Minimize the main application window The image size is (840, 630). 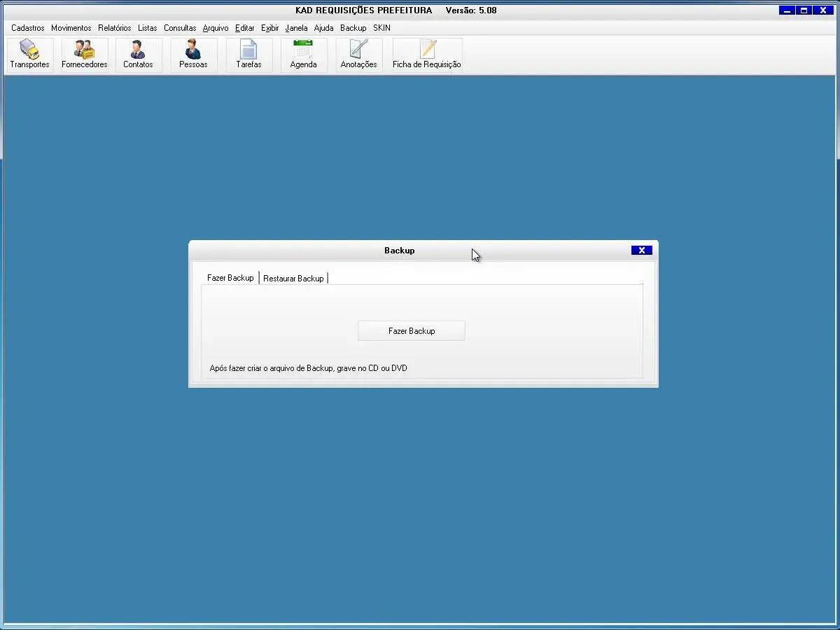coord(787,10)
